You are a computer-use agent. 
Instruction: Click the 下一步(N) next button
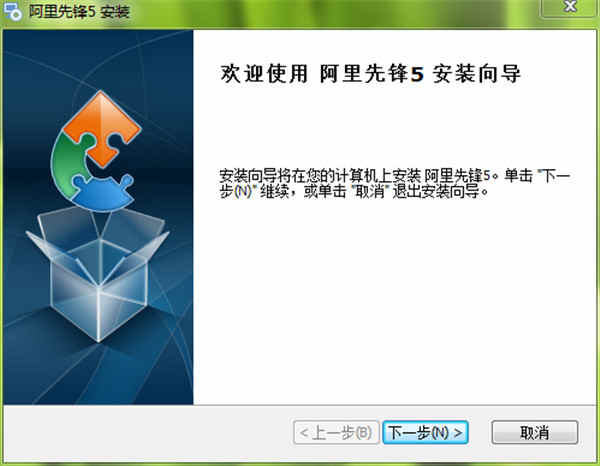click(425, 433)
